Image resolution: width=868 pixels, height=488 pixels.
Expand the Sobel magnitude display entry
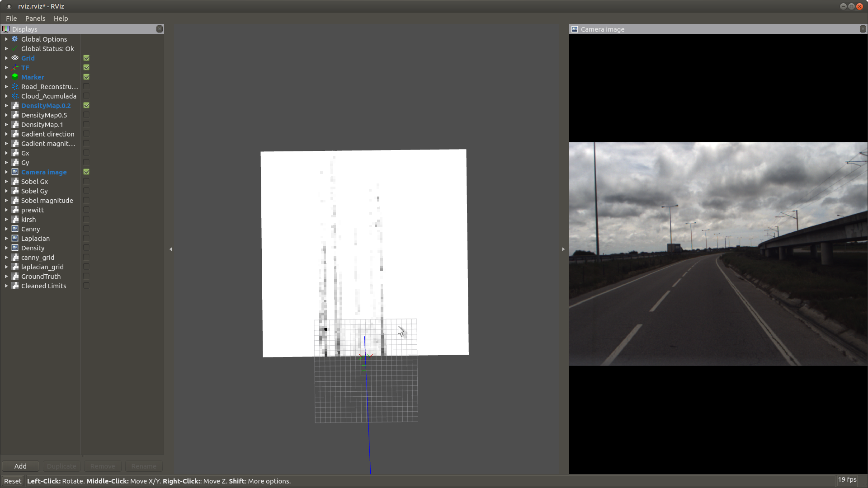[6, 201]
